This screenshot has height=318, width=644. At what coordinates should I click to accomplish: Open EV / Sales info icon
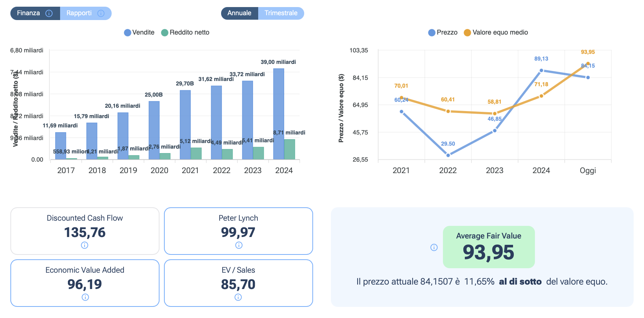[238, 297]
